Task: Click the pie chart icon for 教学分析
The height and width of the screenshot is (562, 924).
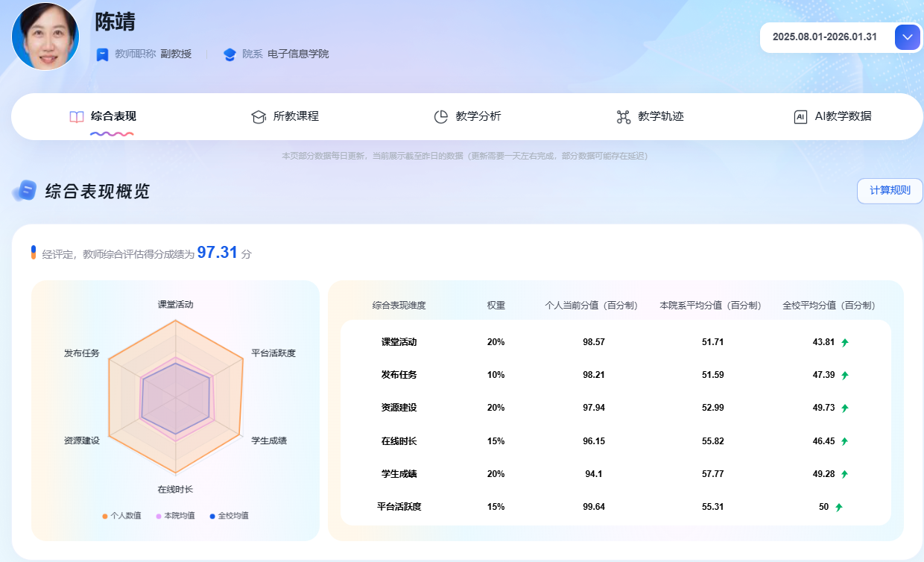Action: pos(441,117)
